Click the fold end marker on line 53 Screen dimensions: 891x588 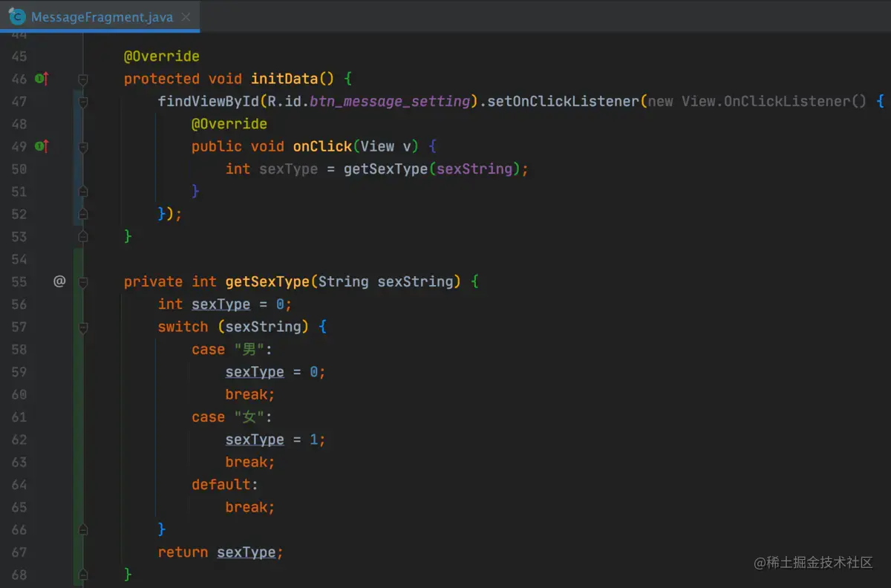tap(83, 236)
